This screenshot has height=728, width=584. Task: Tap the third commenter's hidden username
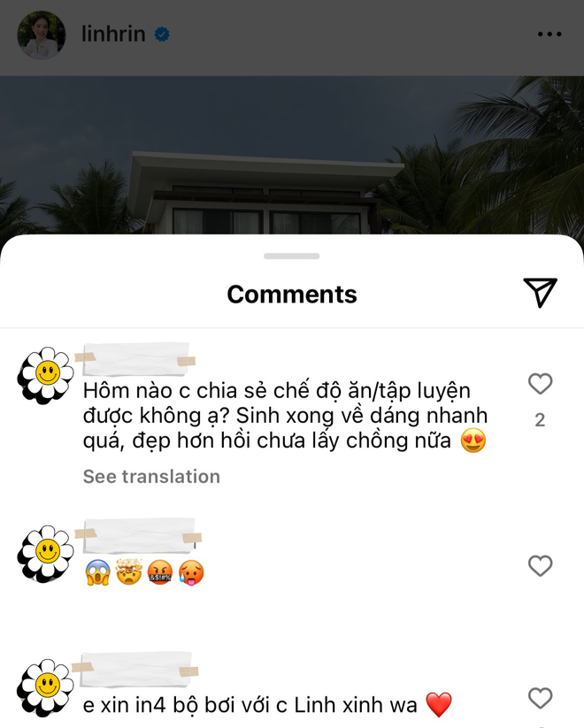tap(135, 669)
